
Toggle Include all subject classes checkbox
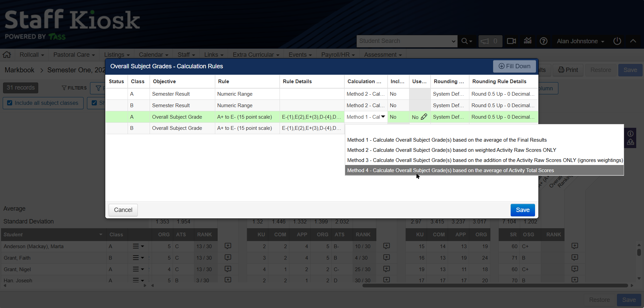pos(10,103)
